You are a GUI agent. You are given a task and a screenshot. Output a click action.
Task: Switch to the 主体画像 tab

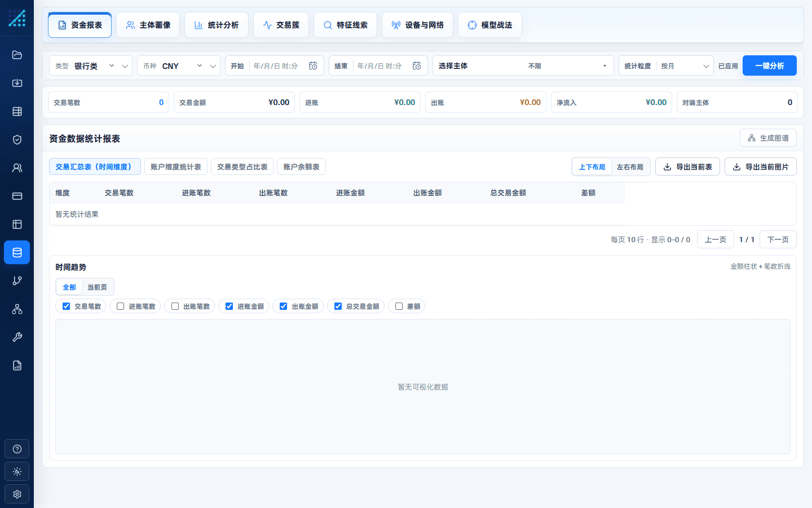[x=148, y=25]
